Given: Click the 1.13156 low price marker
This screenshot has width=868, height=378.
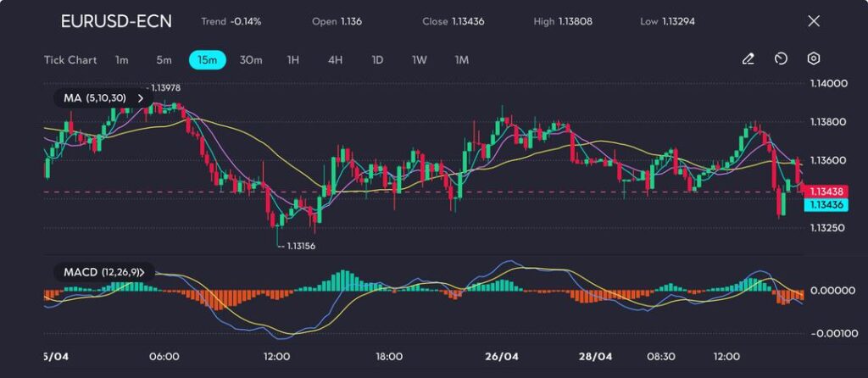Looking at the screenshot, I should [x=301, y=246].
